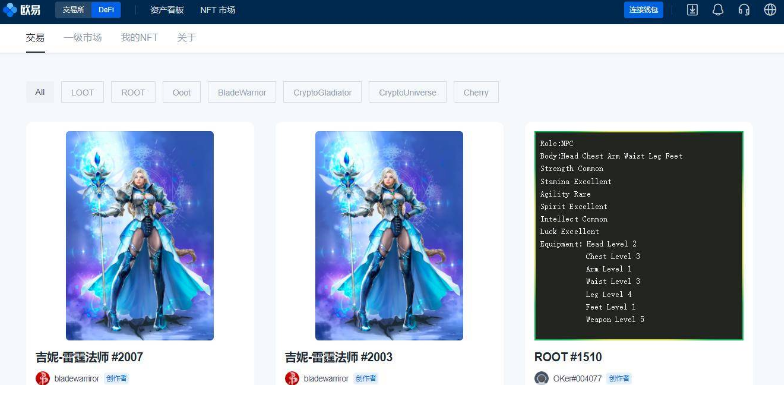This screenshot has height=394, width=784.
Task: Open the NFT 市场 menu item
Action: [x=218, y=10]
